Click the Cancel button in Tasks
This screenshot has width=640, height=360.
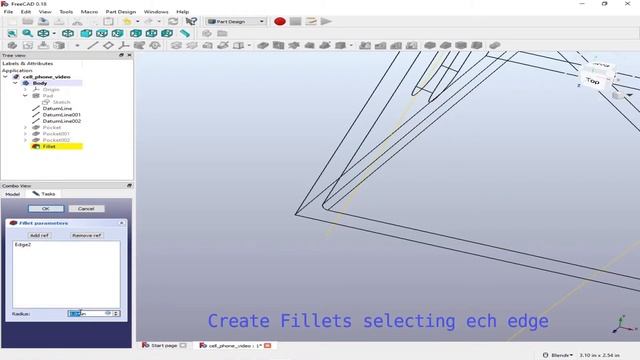click(86, 209)
